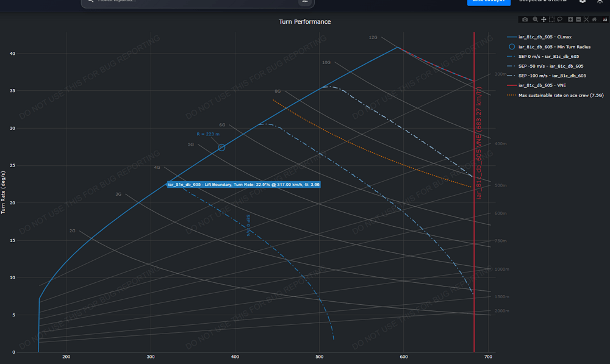Open settings via the gear icon

pyautogui.click(x=583, y=1)
